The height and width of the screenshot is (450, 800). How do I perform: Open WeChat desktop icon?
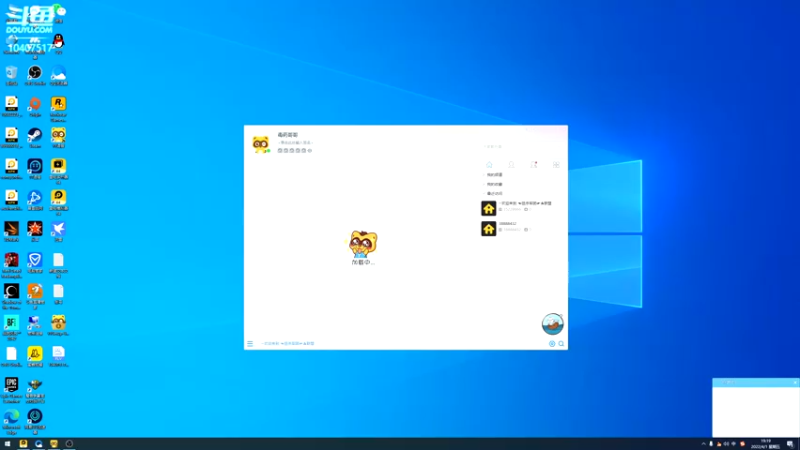[59, 13]
